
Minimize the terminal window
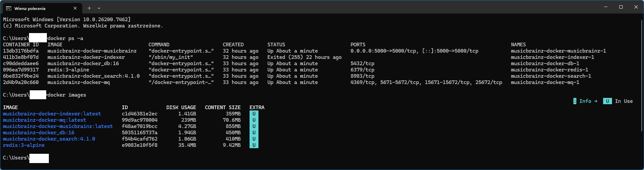click(606, 7)
